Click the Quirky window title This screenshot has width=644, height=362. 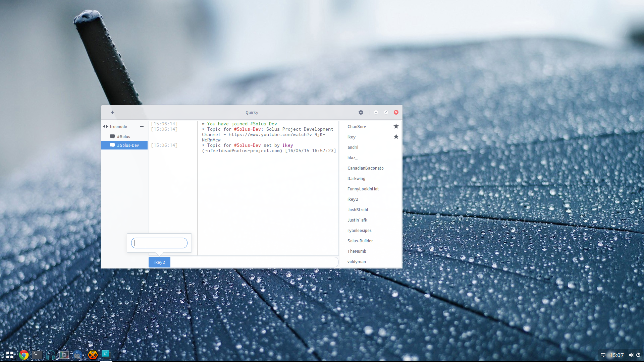[252, 113]
